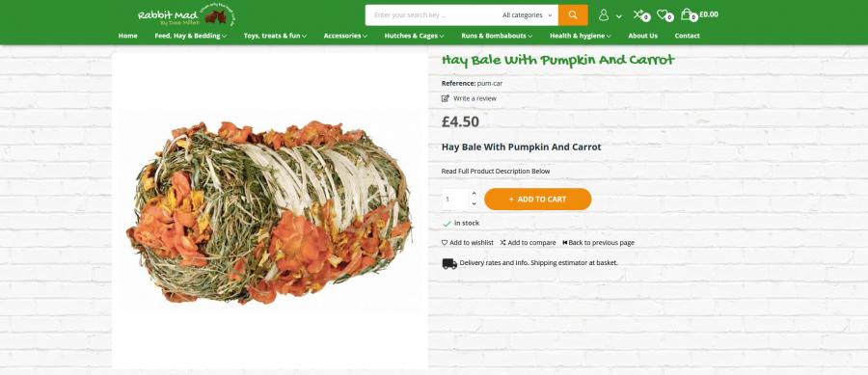Viewport: 868px width, 375px height.
Task: Click Back to previous page link
Action: pyautogui.click(x=598, y=243)
